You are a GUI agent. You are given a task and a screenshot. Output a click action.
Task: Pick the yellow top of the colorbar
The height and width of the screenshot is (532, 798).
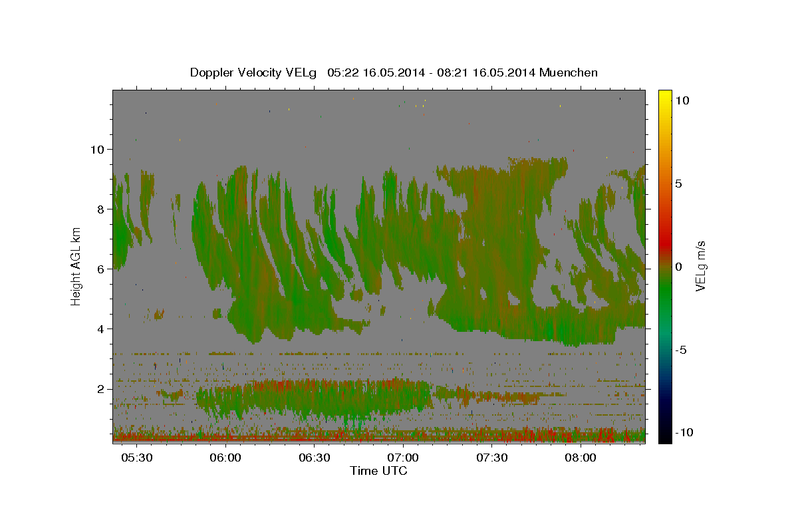pos(665,96)
